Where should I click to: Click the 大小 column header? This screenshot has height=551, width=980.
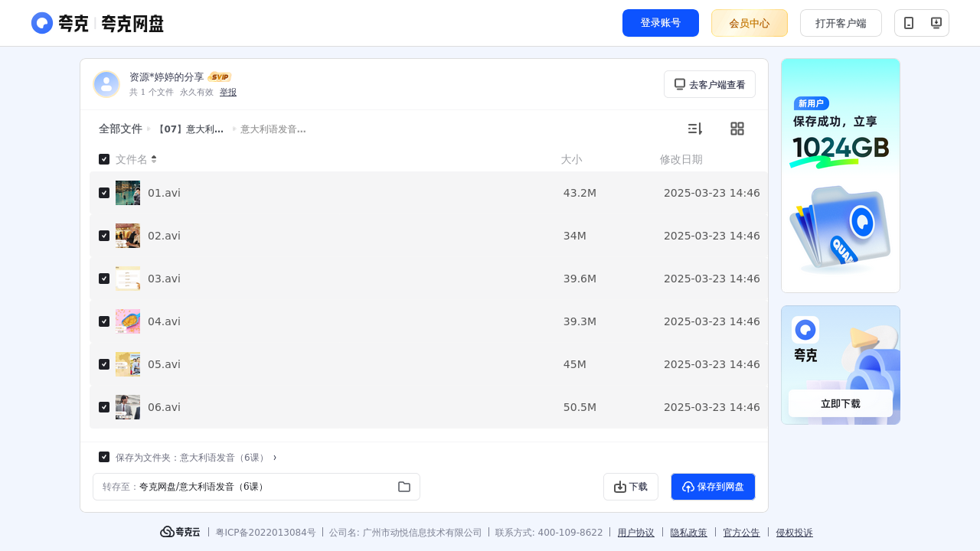tap(571, 159)
